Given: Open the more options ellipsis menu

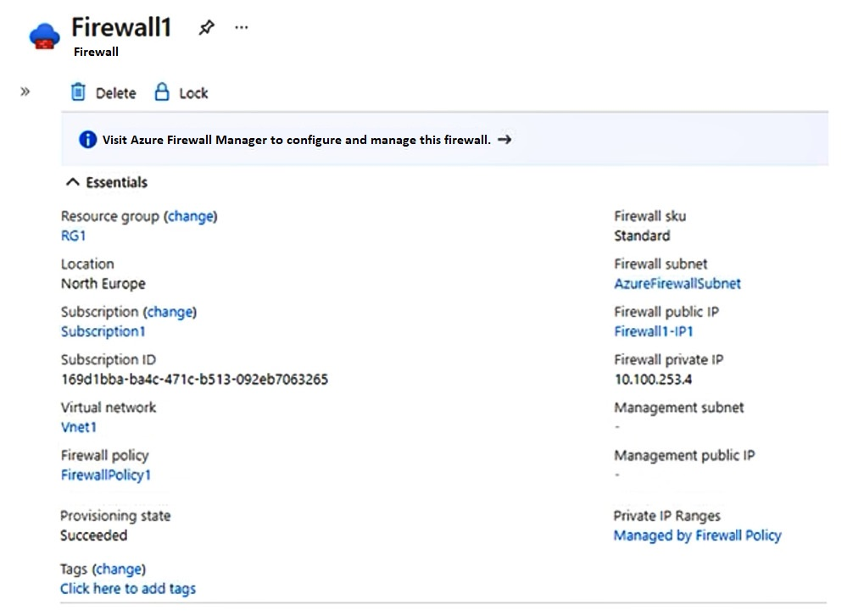Looking at the screenshot, I should (242, 28).
